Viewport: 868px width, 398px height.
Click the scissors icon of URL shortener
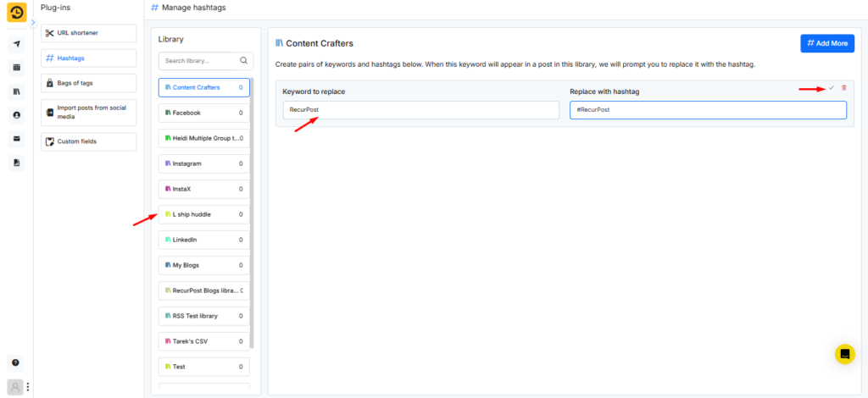tap(50, 33)
